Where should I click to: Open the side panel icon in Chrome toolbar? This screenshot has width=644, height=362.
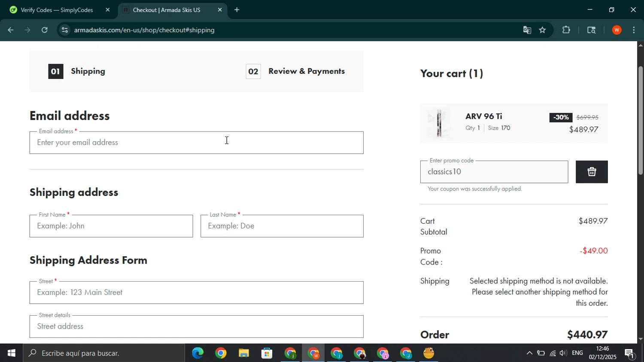(x=591, y=30)
